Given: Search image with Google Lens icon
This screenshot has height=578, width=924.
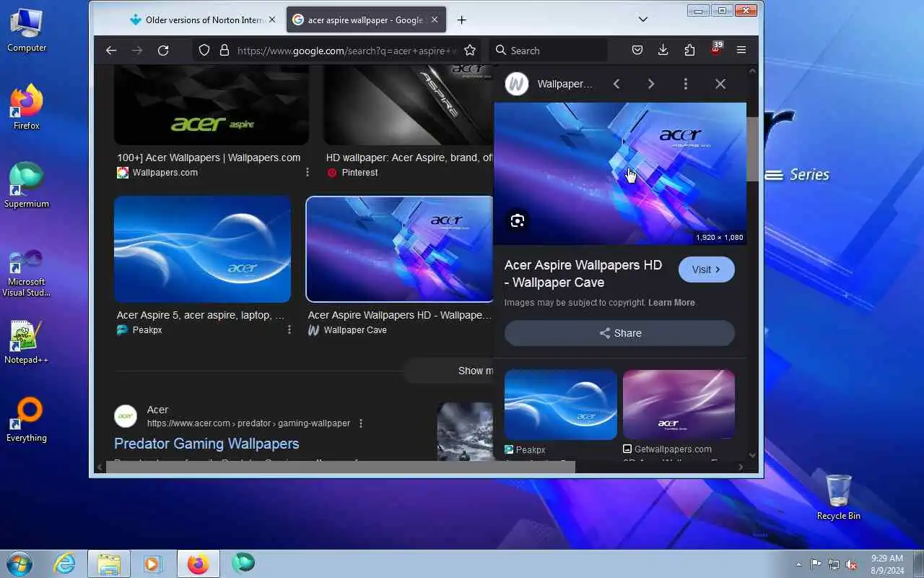Looking at the screenshot, I should click(x=517, y=221).
